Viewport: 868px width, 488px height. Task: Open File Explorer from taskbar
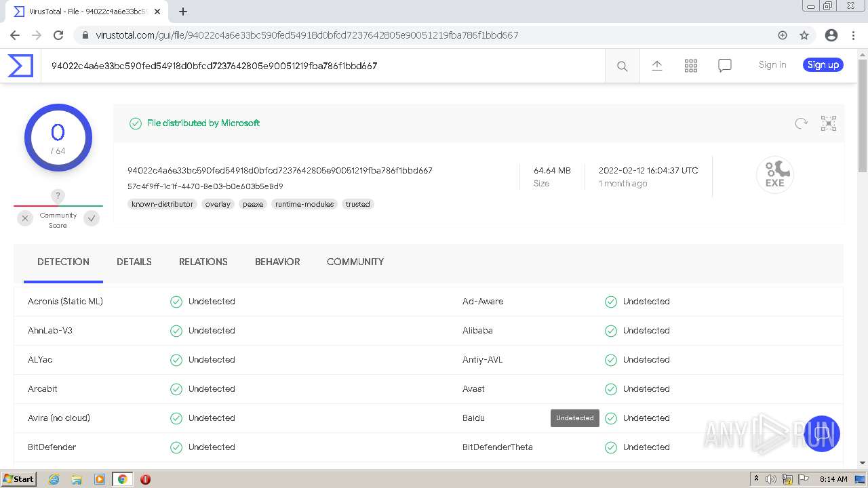77,479
